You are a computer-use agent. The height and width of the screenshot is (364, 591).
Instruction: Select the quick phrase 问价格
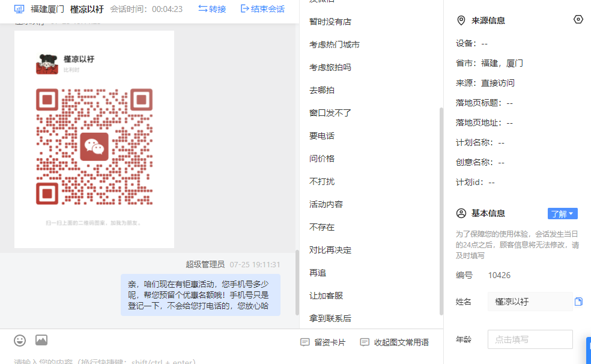pyautogui.click(x=322, y=159)
